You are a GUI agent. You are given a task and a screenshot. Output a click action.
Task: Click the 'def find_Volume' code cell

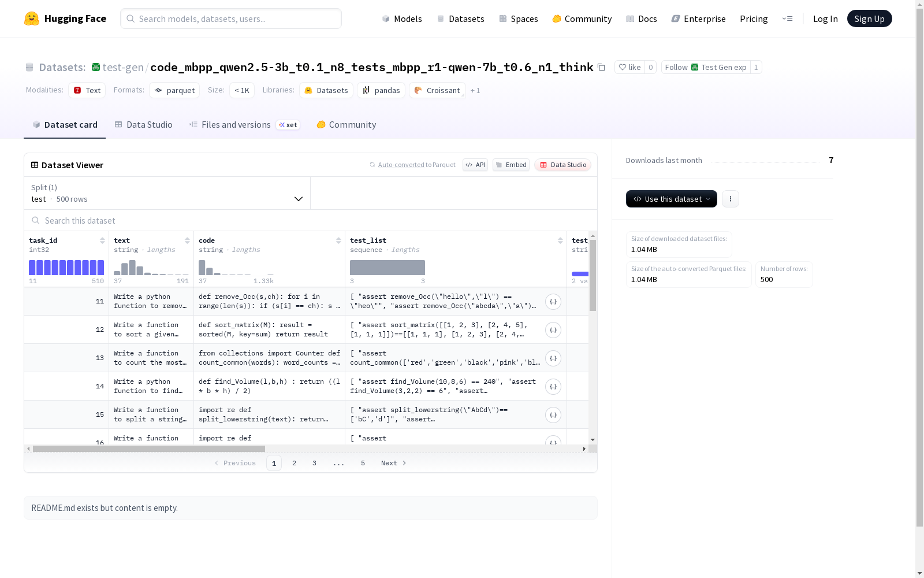269,386
